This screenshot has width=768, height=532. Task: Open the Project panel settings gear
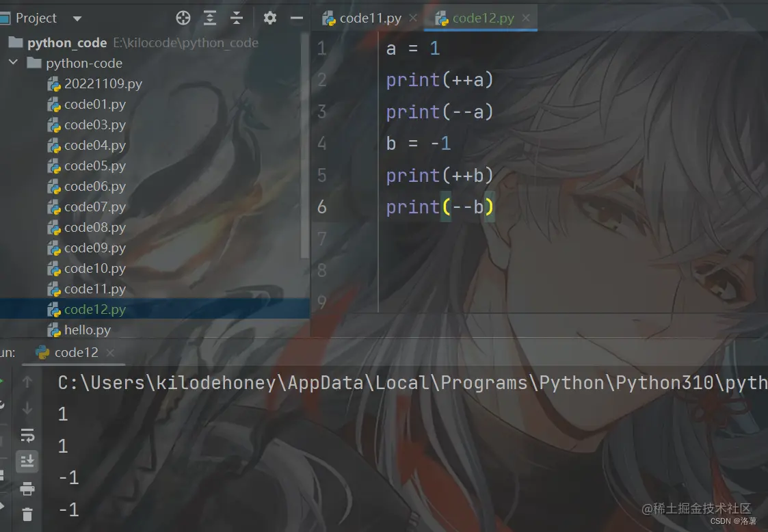[x=270, y=18]
